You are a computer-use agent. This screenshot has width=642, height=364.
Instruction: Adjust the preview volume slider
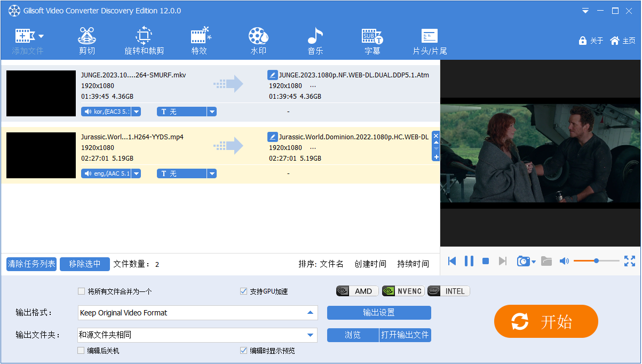click(x=596, y=261)
